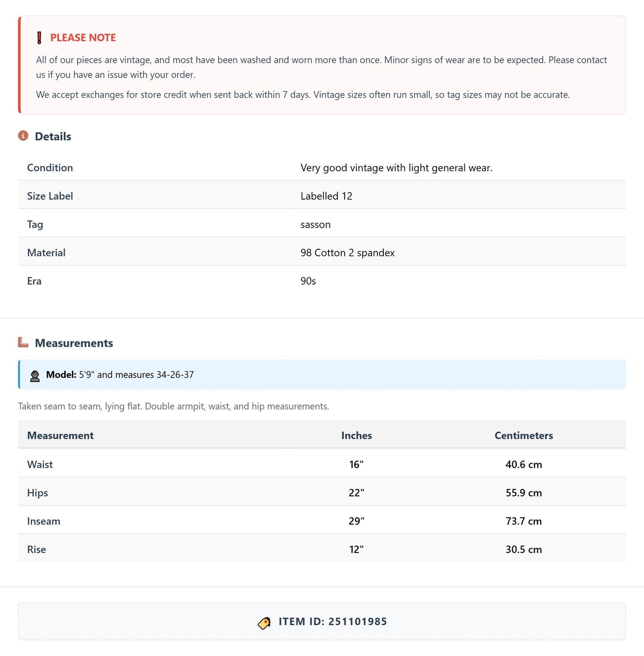Image resolution: width=644 pixels, height=656 pixels.
Task: Click the sasson tag value
Action: (x=316, y=225)
